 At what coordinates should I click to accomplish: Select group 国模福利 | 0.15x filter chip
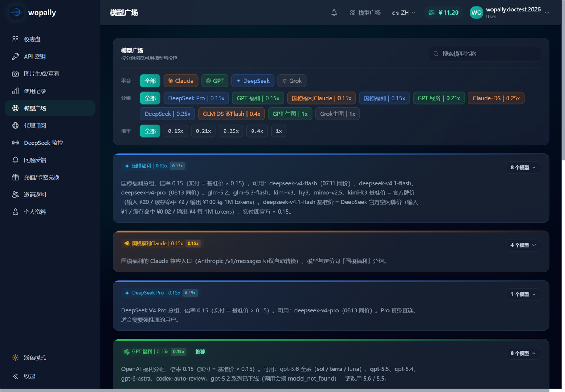[x=385, y=98]
